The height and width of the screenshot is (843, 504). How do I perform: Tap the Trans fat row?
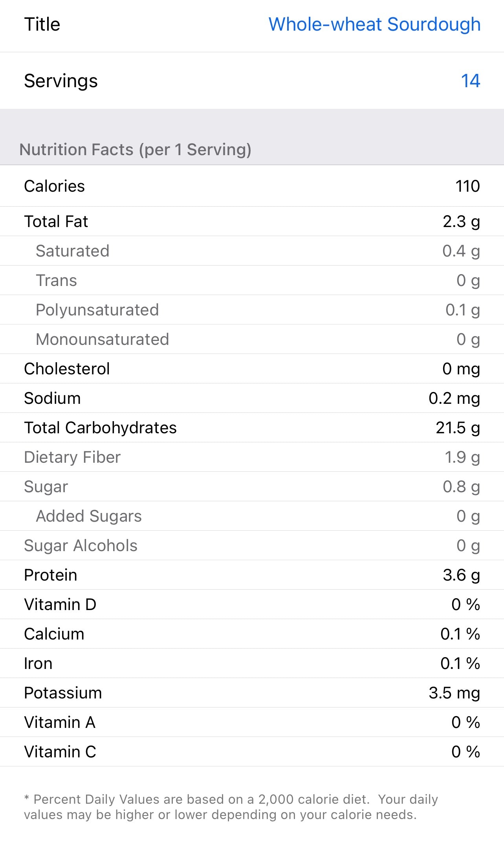tap(251, 280)
